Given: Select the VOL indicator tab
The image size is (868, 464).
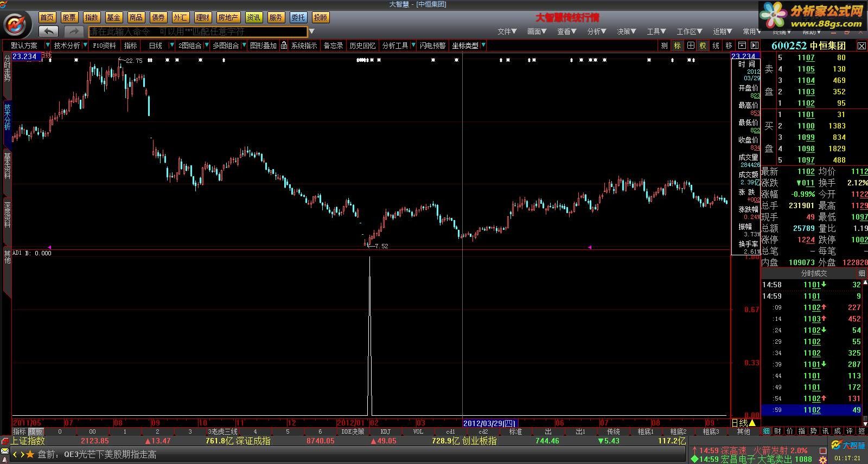Looking at the screenshot, I should pos(418,431).
